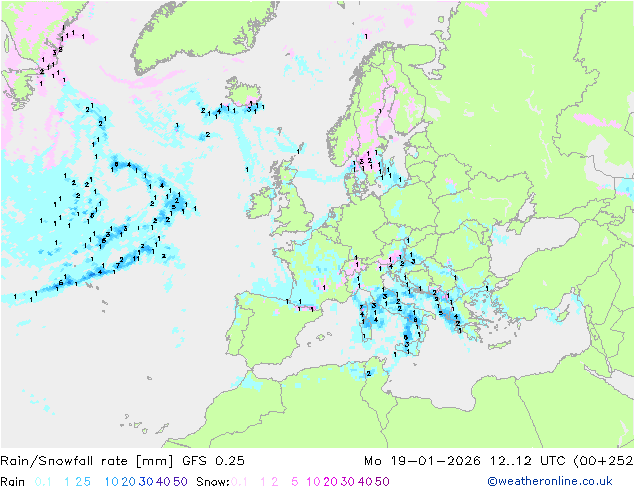Select the rain legend value 0.1

click(x=43, y=482)
